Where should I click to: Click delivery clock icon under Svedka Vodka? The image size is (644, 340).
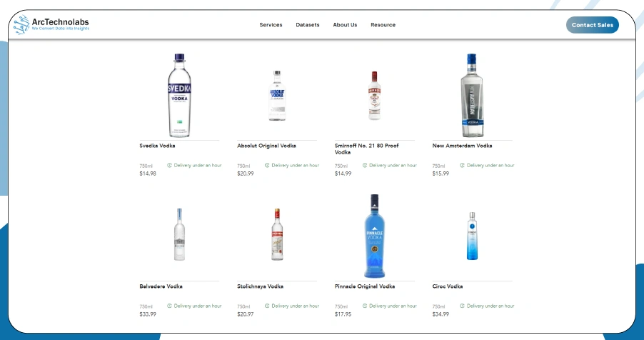pos(170,165)
